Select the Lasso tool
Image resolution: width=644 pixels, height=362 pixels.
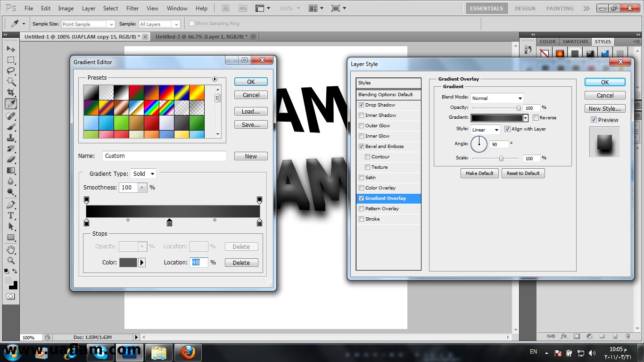[11, 71]
